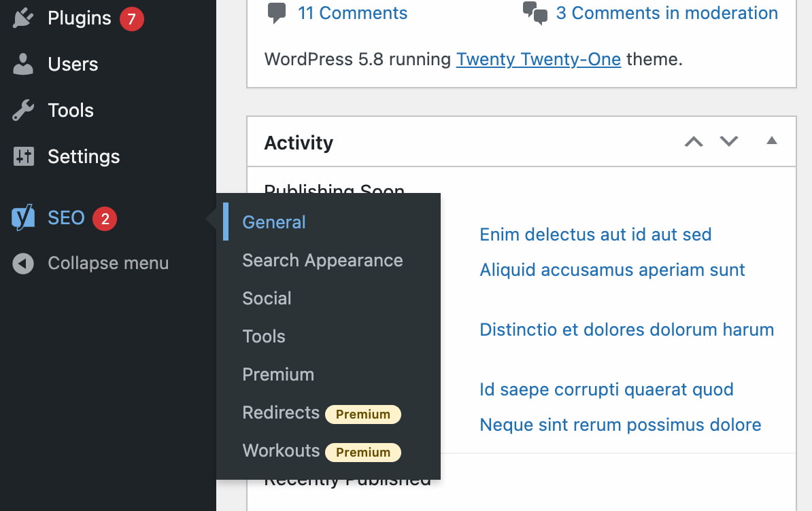Image resolution: width=812 pixels, height=511 pixels.
Task: Click the Plugins plug icon
Action: click(x=23, y=18)
